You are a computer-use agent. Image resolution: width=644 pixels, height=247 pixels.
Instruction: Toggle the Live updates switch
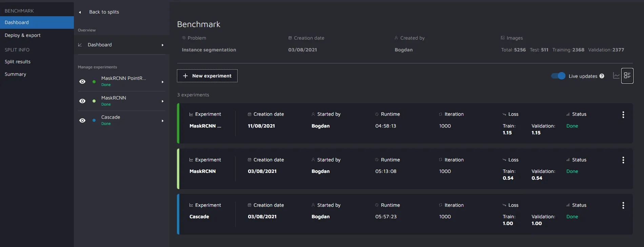(558, 76)
